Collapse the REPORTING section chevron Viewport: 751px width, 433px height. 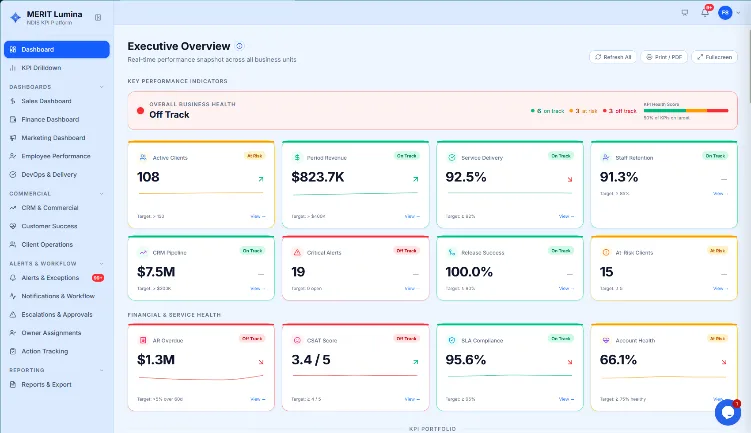pyautogui.click(x=102, y=370)
